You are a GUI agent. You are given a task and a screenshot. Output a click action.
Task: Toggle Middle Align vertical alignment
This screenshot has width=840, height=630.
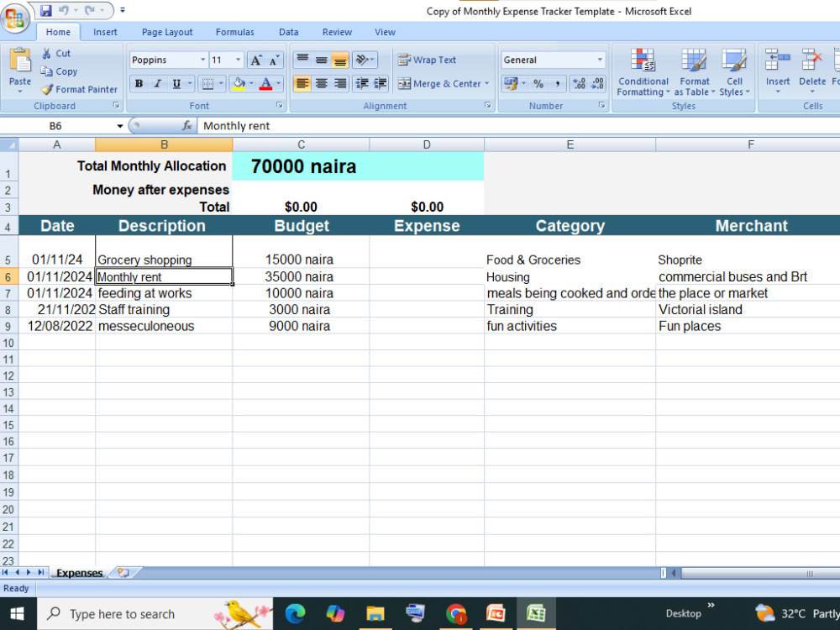coord(322,60)
